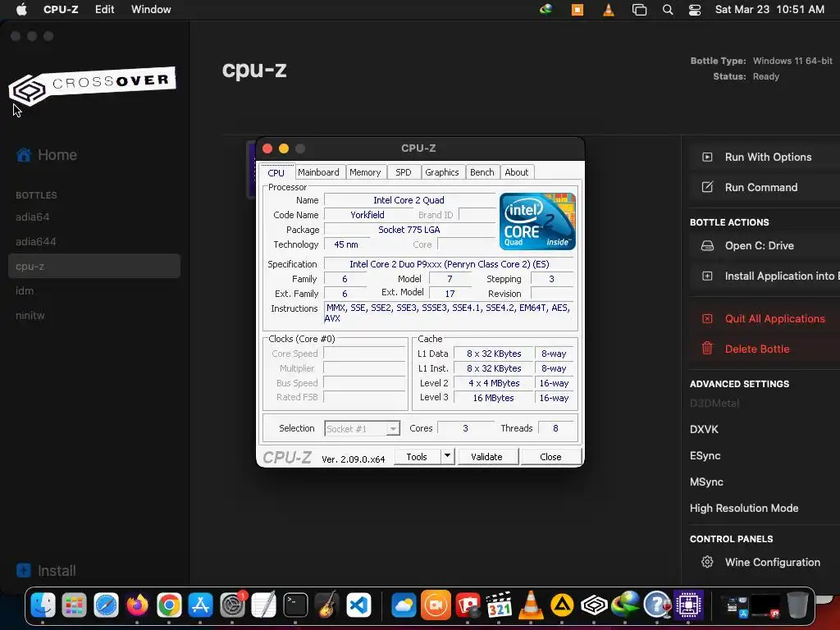Click Install Application into Bottle
Viewport: 840px width, 630px height.
tap(765, 276)
